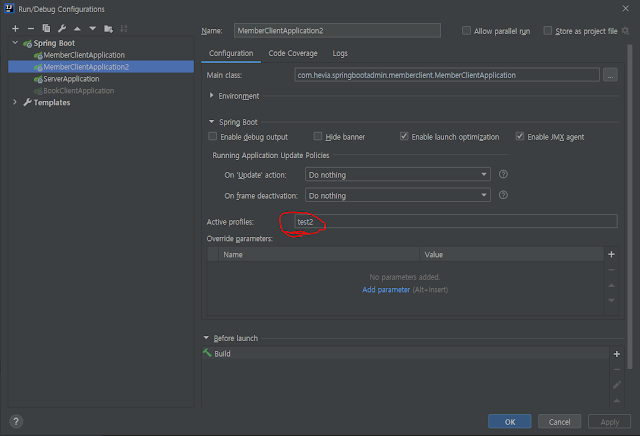Close the Run/Debug Configurations dialog
This screenshot has width=640, height=436.
click(x=625, y=9)
